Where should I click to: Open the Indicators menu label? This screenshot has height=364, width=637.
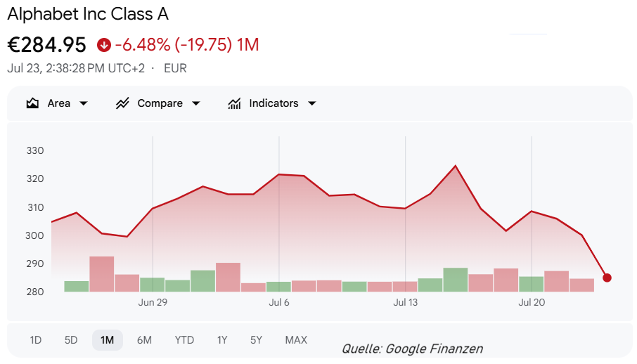(x=274, y=103)
